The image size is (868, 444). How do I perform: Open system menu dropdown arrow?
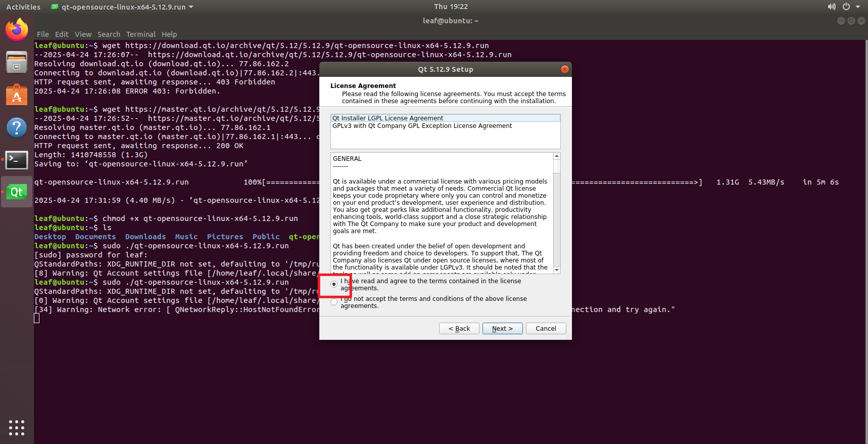[x=858, y=7]
